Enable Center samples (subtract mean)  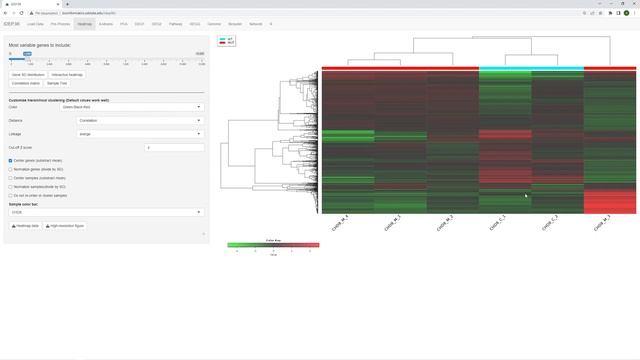[11, 178]
